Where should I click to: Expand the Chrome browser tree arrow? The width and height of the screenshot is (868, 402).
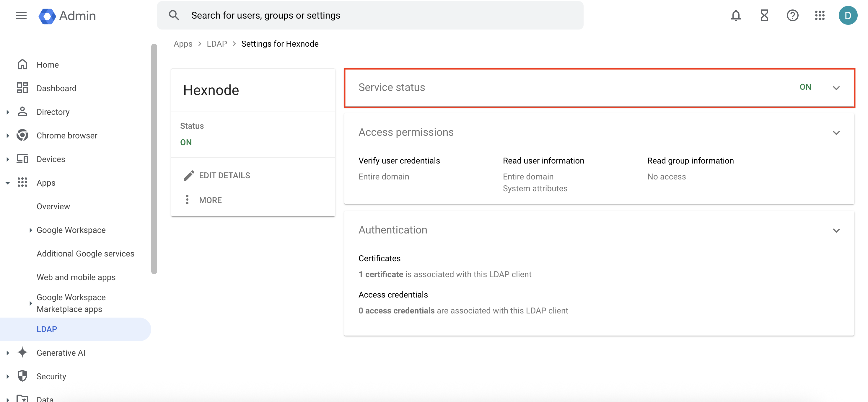tap(8, 135)
